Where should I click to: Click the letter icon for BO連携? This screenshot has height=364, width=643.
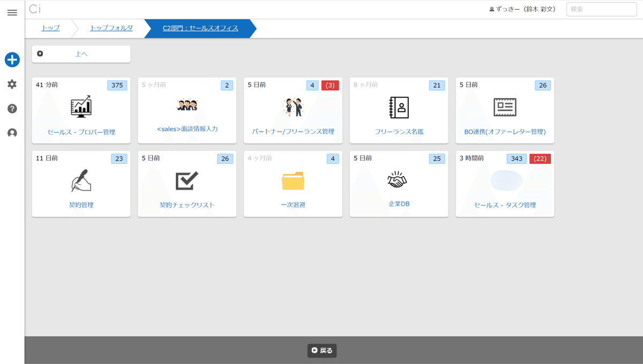coord(505,107)
